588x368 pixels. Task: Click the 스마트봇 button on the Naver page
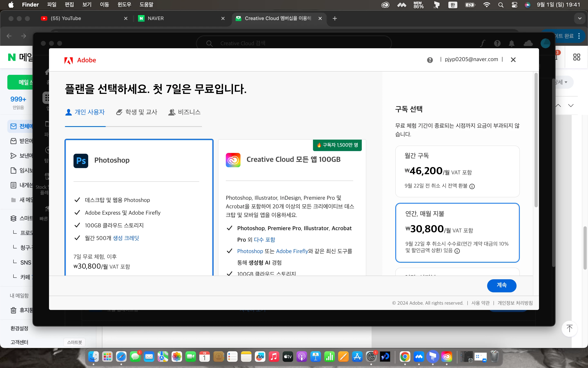coord(74,342)
